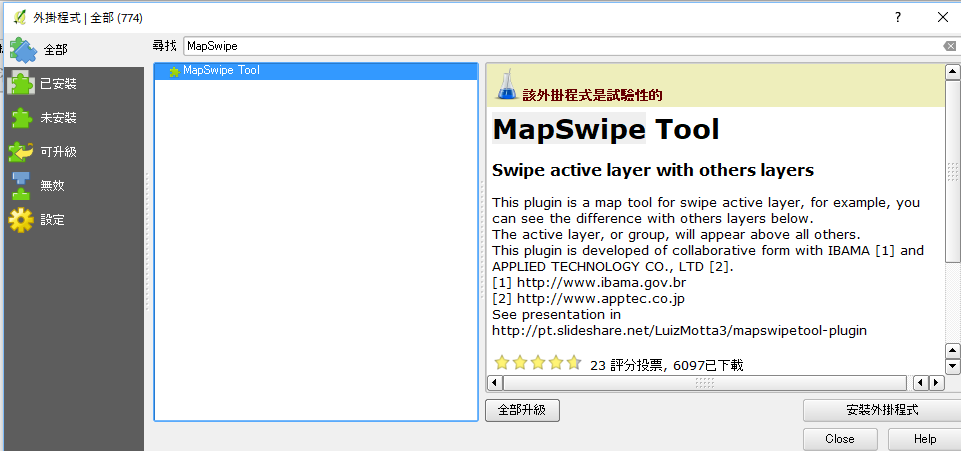
Task: Click the window title '外掛程式 | 全部 (774)'
Action: [x=88, y=18]
